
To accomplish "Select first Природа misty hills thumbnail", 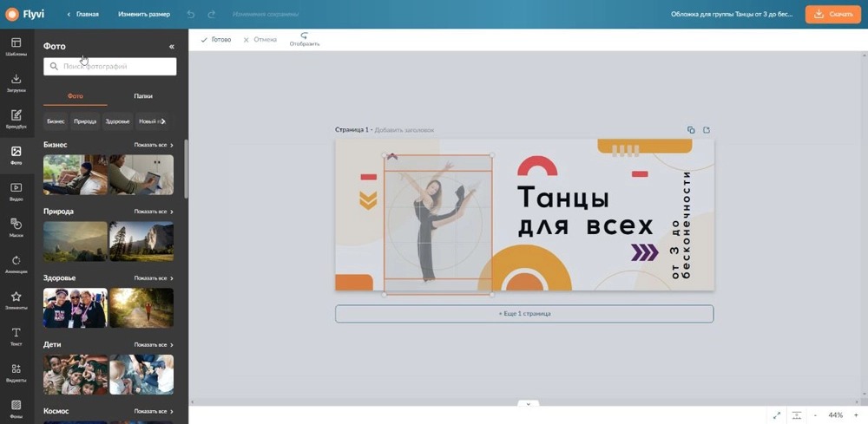I will pyautogui.click(x=76, y=242).
